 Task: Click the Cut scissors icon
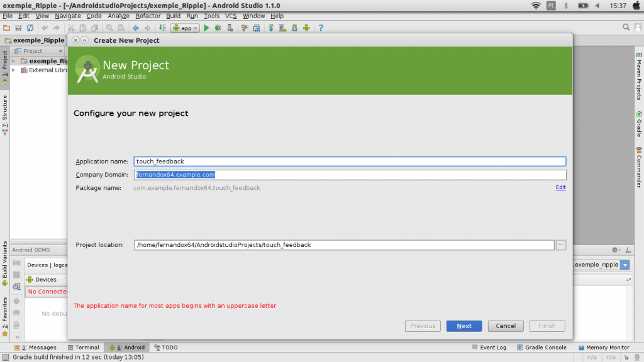point(71,28)
